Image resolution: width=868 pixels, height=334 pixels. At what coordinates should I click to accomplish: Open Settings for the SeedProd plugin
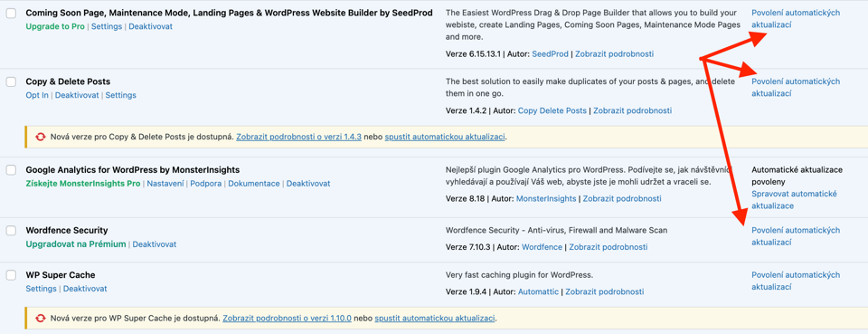(x=107, y=26)
